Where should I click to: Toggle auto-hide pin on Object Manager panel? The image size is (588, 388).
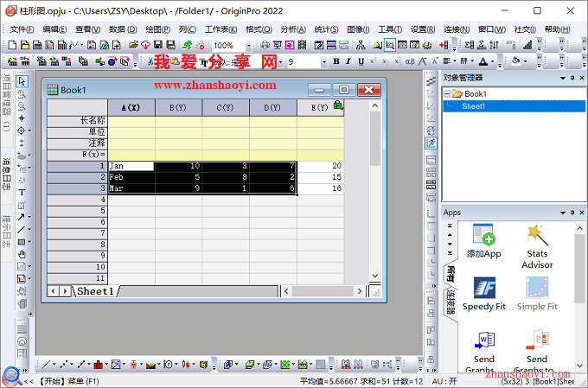pos(572,78)
